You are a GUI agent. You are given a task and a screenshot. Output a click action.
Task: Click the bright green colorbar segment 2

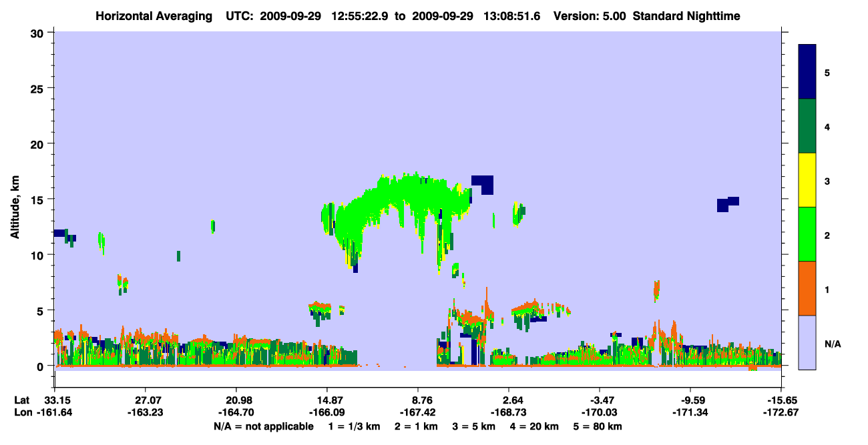[807, 234]
